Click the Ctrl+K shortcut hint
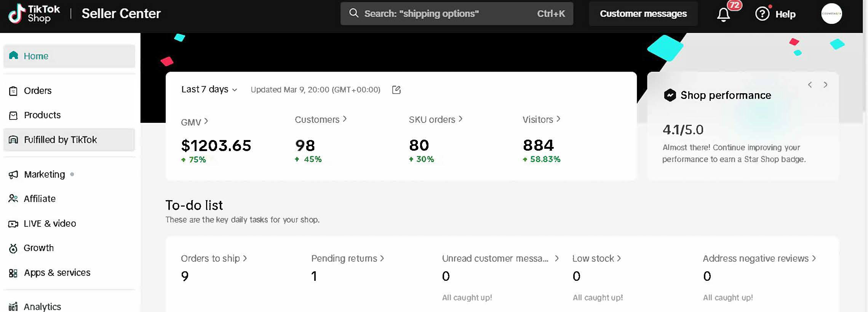 tap(551, 14)
